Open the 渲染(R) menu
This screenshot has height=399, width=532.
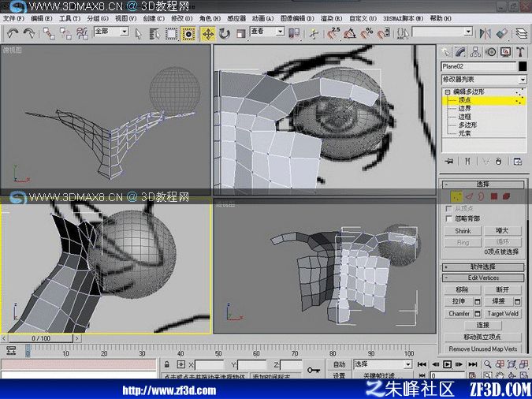(331, 18)
